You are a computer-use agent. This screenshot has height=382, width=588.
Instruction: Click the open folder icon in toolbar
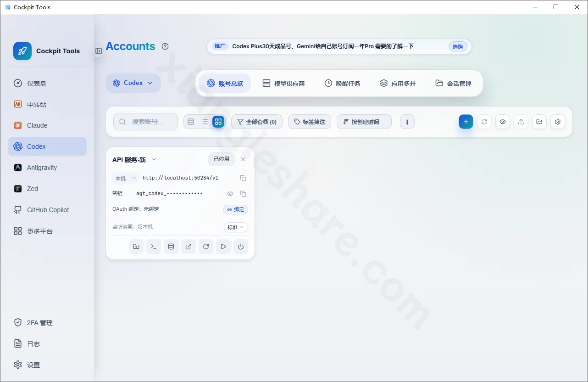(539, 122)
